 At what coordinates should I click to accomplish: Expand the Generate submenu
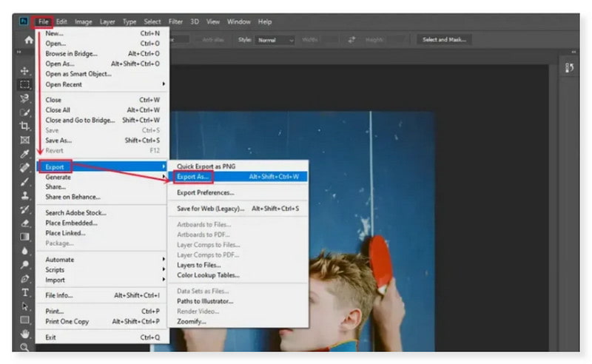tap(102, 177)
